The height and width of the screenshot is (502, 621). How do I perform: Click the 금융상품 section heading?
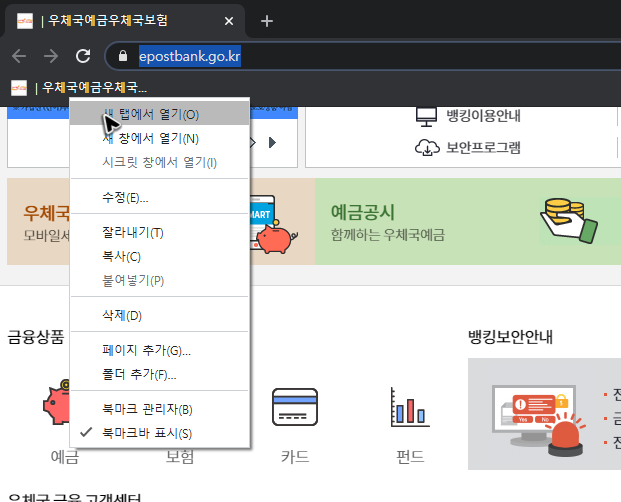(x=36, y=337)
